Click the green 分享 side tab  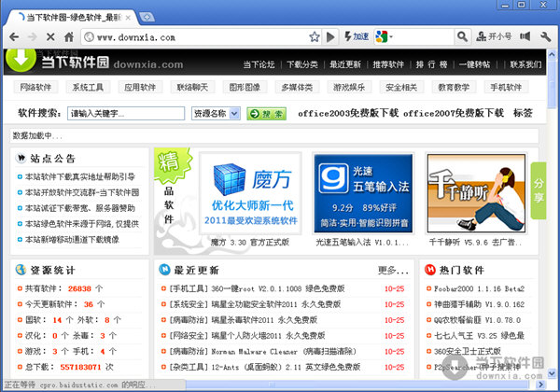539,190
